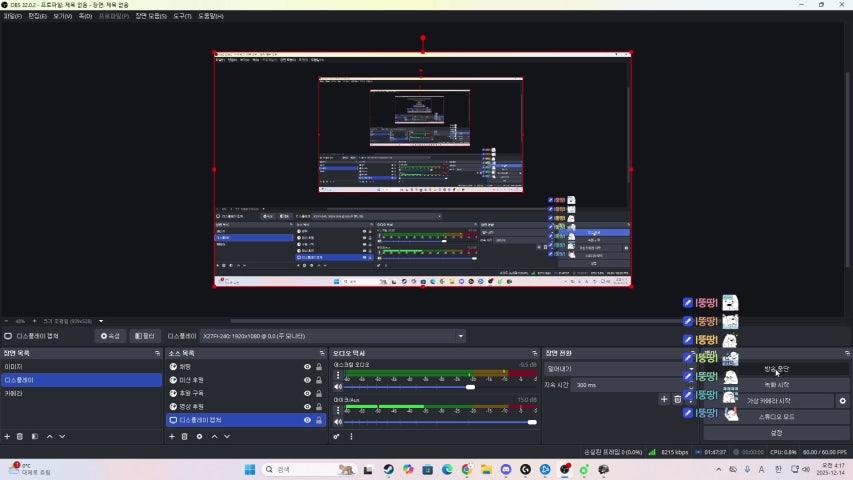853x480 pixels.
Task: Open virtual camera settings gear icon
Action: pos(842,401)
